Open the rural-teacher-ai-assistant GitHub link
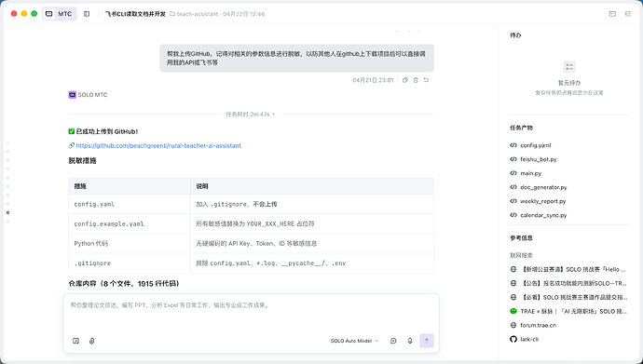The width and height of the screenshot is (643, 364). (158, 146)
